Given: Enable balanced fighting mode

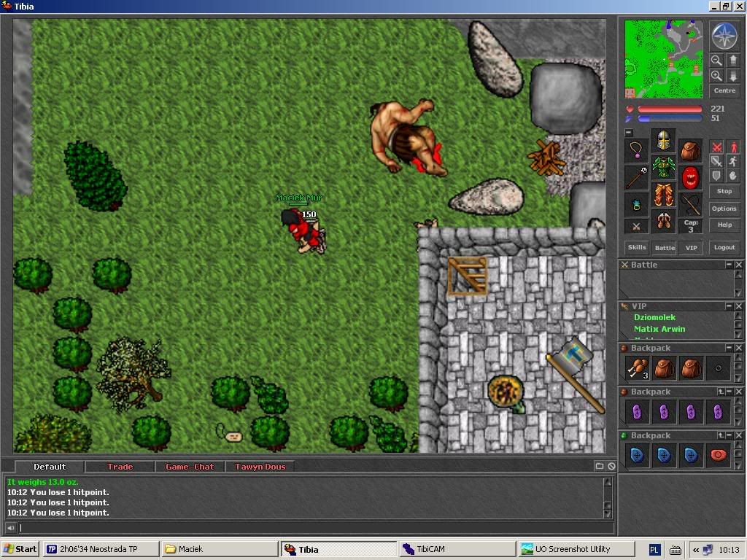Looking at the screenshot, I should coord(716,161).
